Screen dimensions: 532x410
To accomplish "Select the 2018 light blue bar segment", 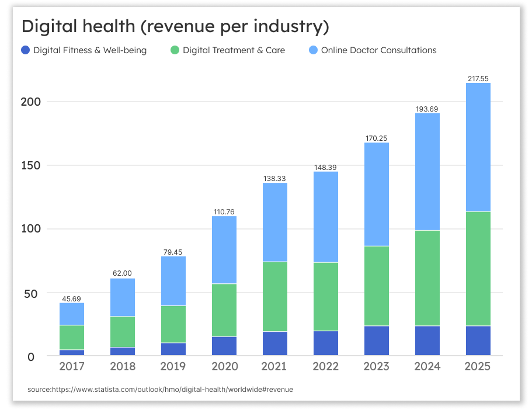I will (123, 297).
